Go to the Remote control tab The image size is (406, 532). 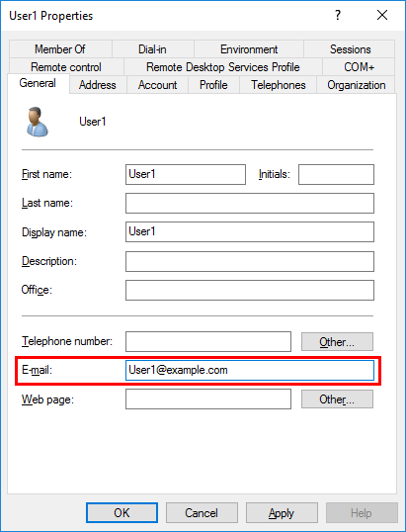coord(66,67)
